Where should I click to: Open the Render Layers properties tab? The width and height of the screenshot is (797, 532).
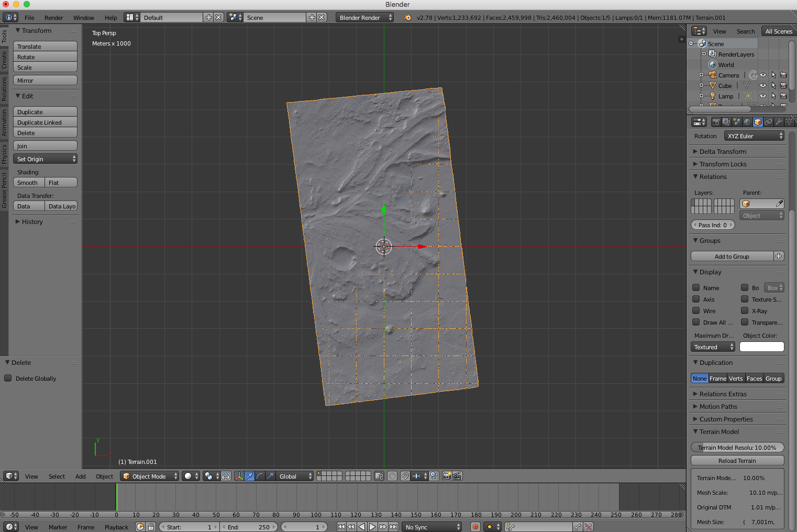coord(726,122)
